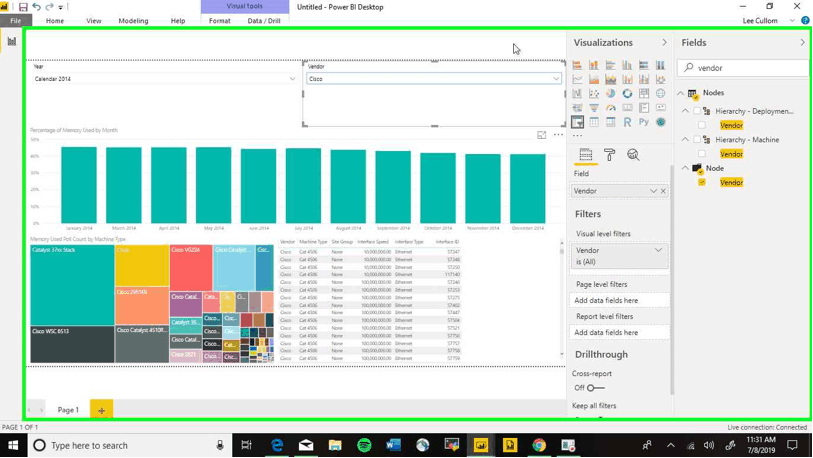Open the Format paint-roller pane
This screenshot has width=813, height=458.
coord(609,155)
